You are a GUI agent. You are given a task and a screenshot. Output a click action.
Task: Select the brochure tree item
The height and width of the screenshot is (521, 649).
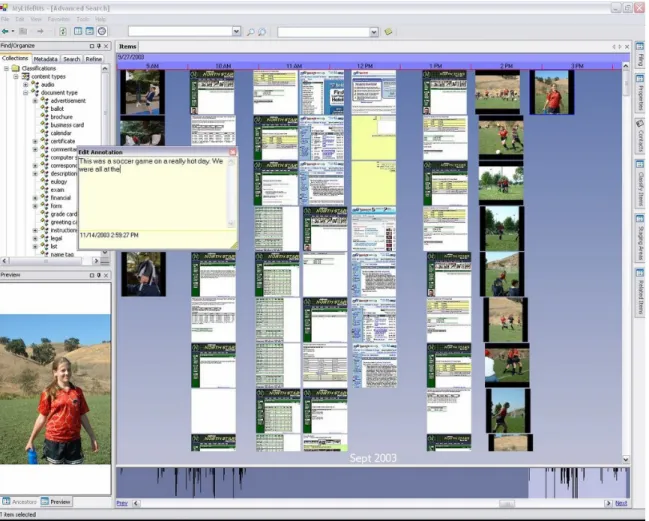[x=61, y=117]
